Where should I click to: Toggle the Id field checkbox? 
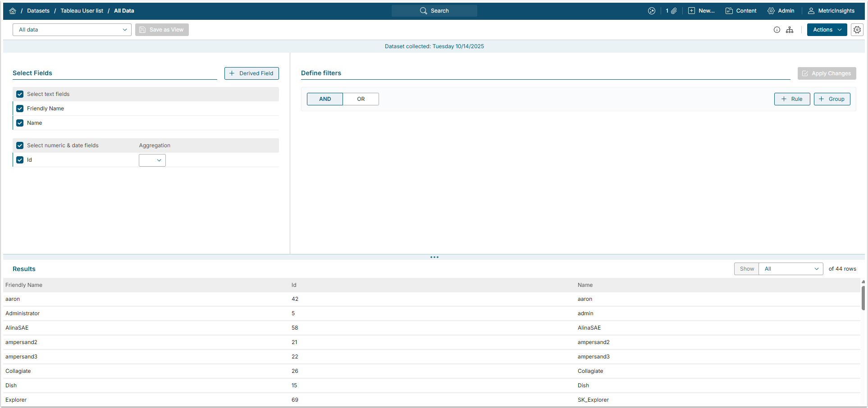point(20,160)
